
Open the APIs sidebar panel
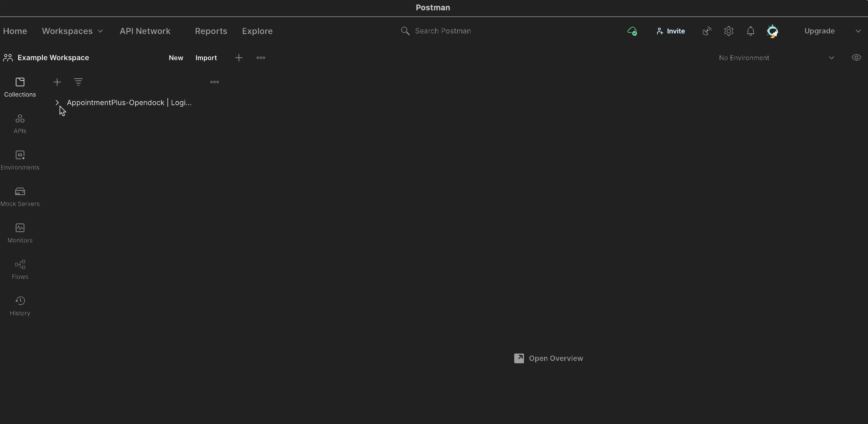[x=20, y=124]
